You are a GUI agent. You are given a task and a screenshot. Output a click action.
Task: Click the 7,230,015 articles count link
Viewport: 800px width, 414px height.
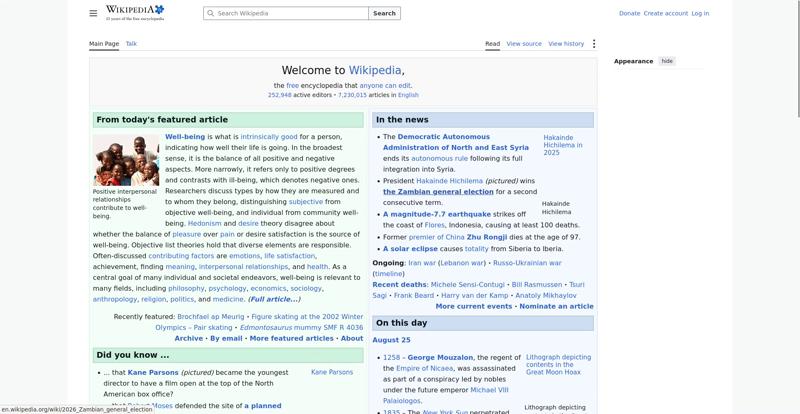[x=352, y=95]
